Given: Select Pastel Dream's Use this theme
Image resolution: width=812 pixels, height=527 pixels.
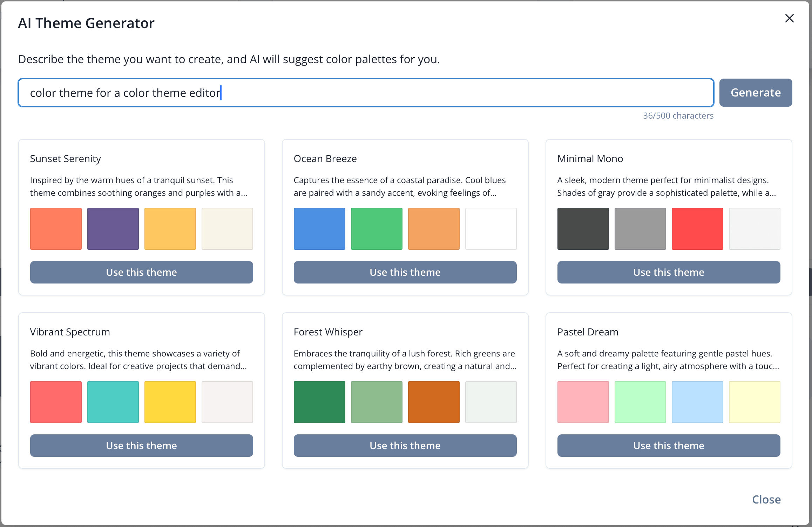Looking at the screenshot, I should (669, 446).
